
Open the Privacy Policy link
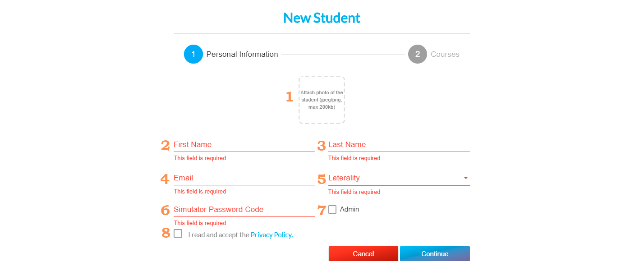click(x=271, y=235)
